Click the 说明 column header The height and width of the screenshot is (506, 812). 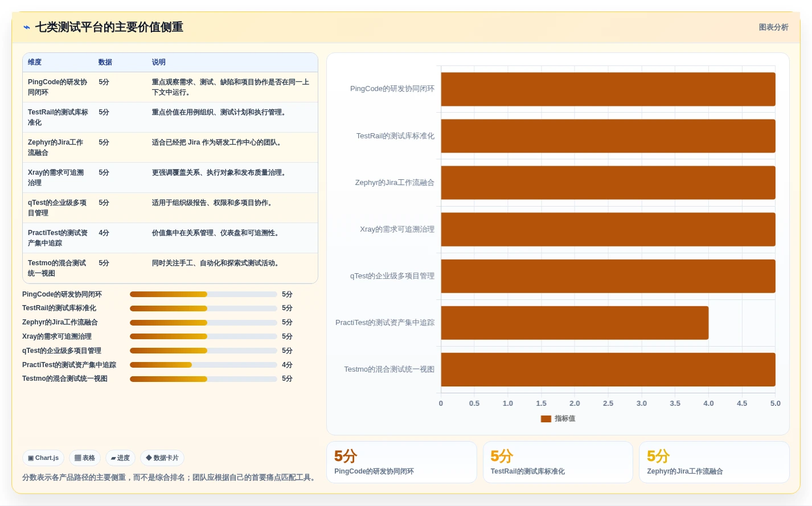point(159,62)
